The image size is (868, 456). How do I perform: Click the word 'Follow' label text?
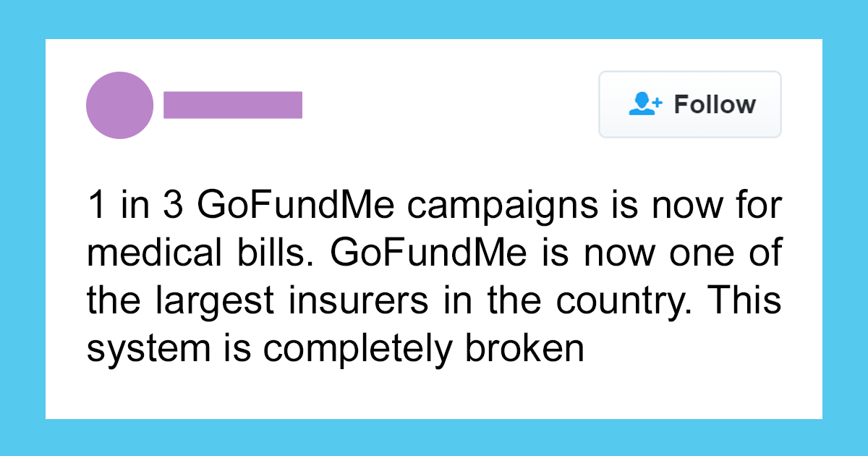point(715,104)
